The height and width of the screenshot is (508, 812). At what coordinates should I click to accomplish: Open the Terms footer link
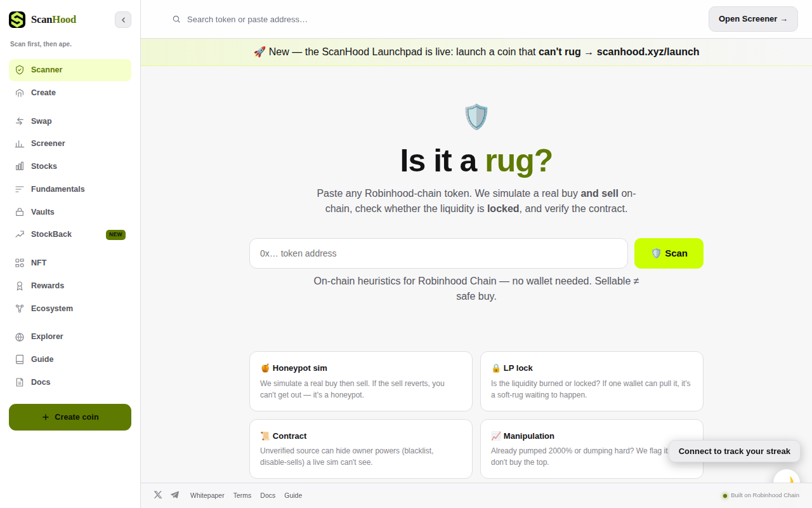pos(242,495)
